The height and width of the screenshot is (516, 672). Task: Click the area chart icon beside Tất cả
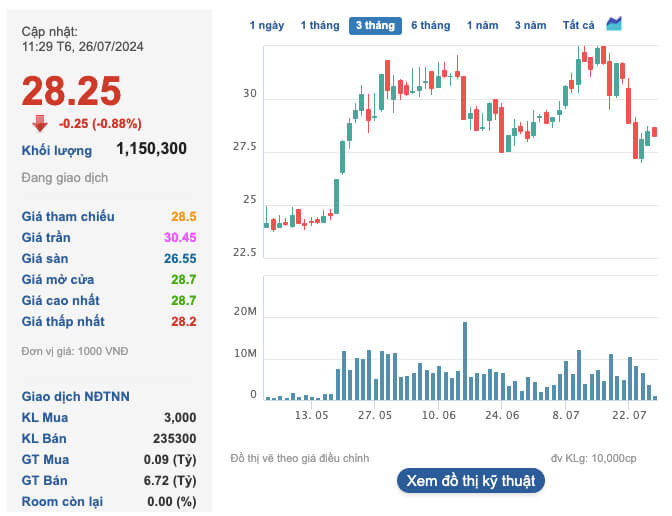coord(614,24)
